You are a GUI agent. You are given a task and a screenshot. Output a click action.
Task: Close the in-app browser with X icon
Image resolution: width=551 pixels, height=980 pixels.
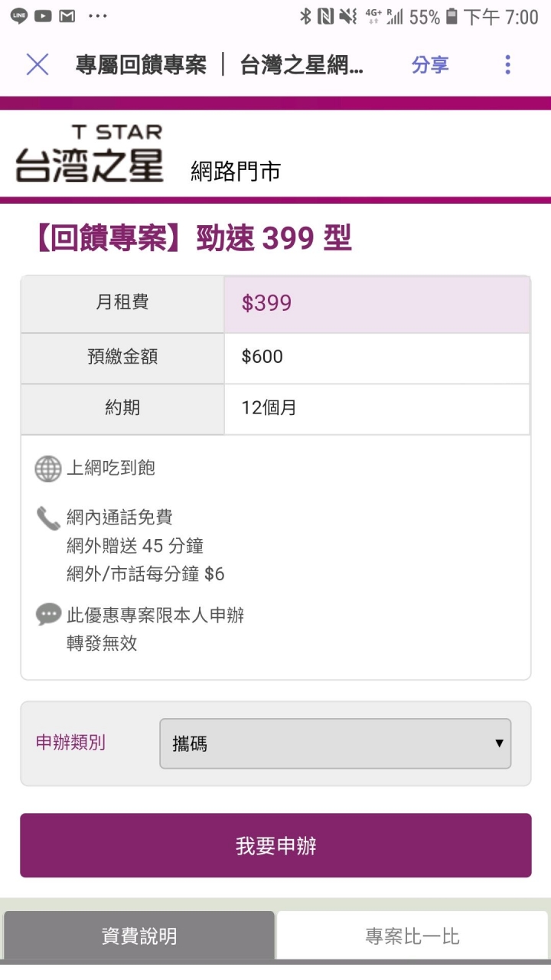pyautogui.click(x=37, y=65)
